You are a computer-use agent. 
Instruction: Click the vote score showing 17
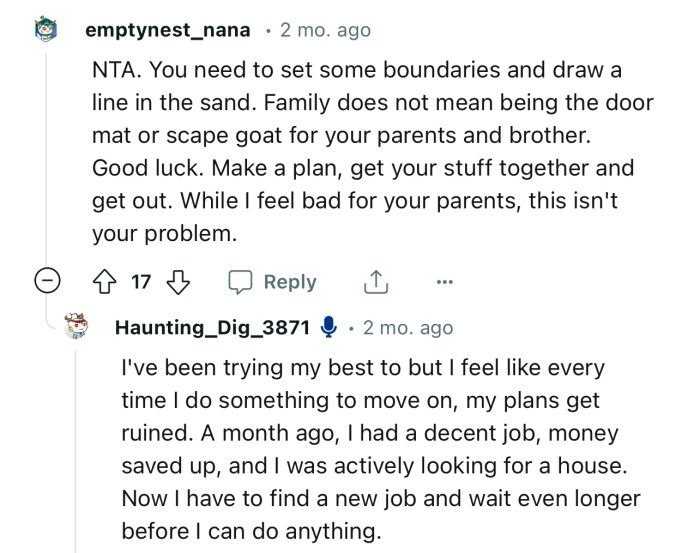coord(141,283)
